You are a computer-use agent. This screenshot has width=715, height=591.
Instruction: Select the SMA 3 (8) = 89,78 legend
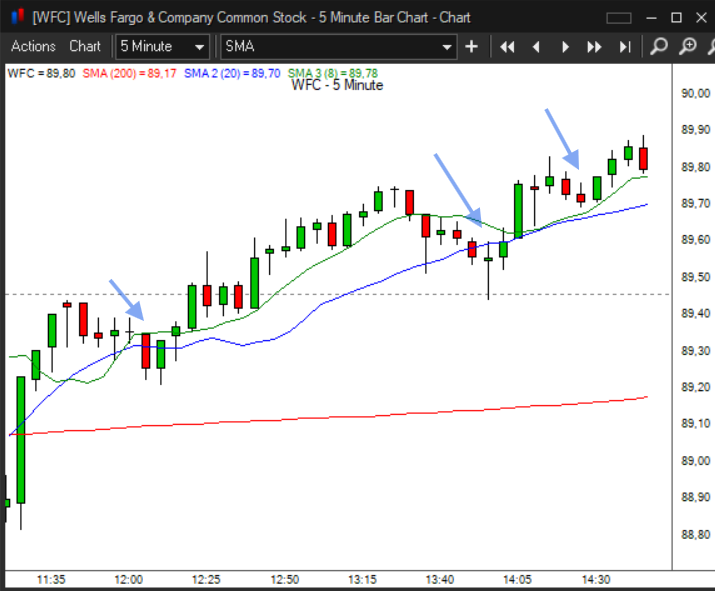333,73
